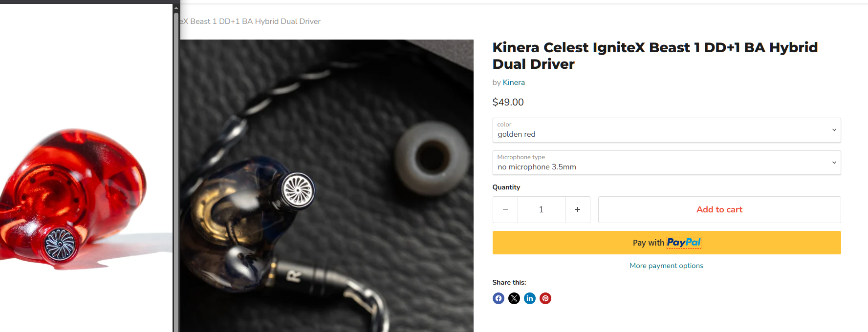The height and width of the screenshot is (332, 868).
Task: Increase quantity with plus icon
Action: pos(577,209)
